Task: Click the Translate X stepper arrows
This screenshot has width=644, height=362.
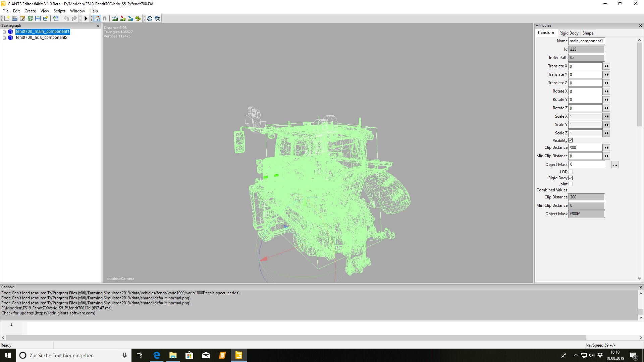Action: [x=606, y=66]
